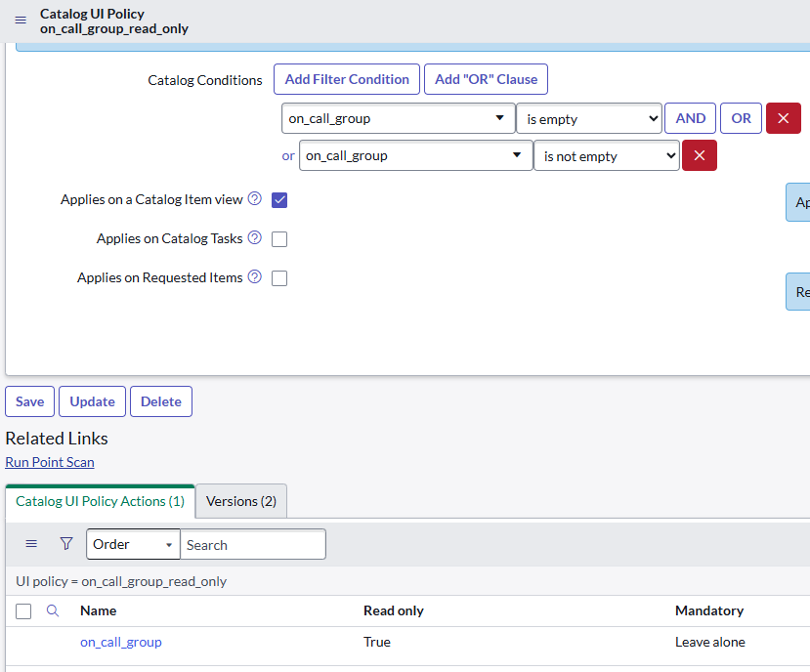Image resolution: width=810 pixels, height=672 pixels.
Task: Delete the first on_call_group condition row
Action: 784,118
